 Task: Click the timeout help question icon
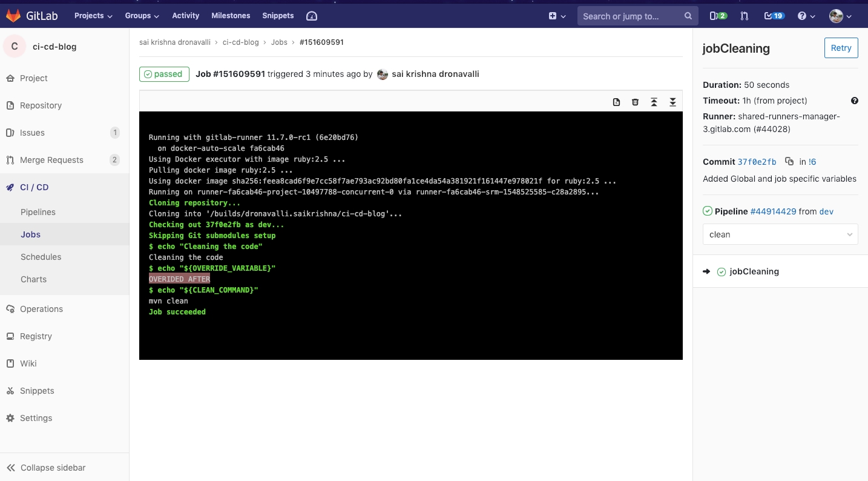(x=854, y=101)
